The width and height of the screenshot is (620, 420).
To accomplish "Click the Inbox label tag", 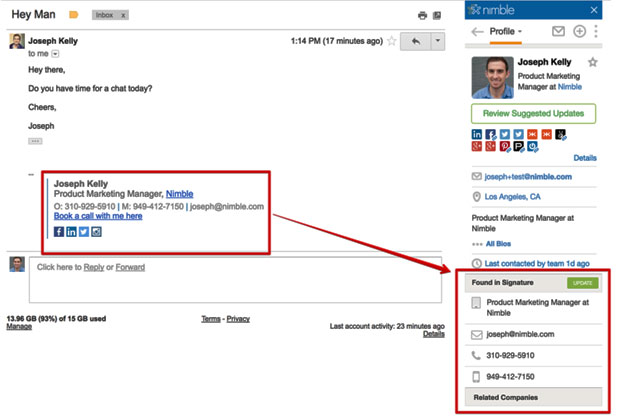I will click(x=104, y=15).
